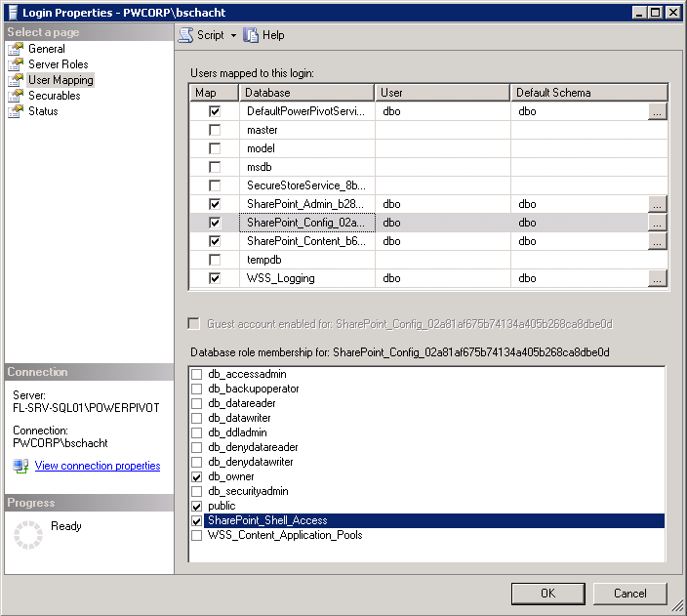Click the connection properties computer icon

(x=20, y=466)
